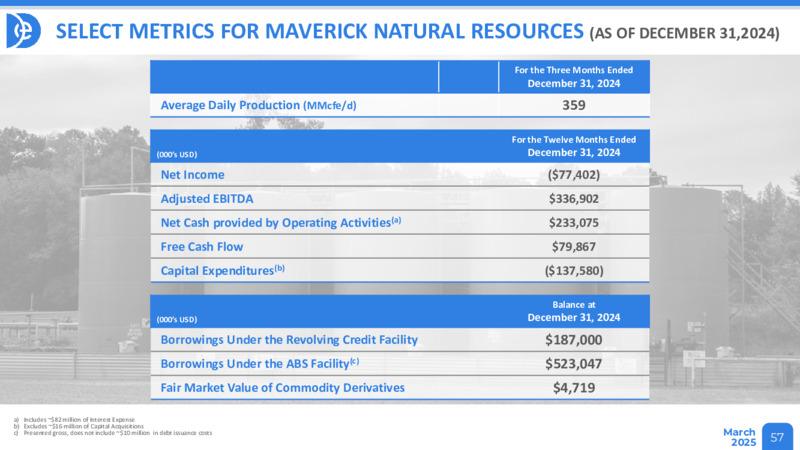Select the value ($137,580)
800x450 pixels.
[x=573, y=270]
